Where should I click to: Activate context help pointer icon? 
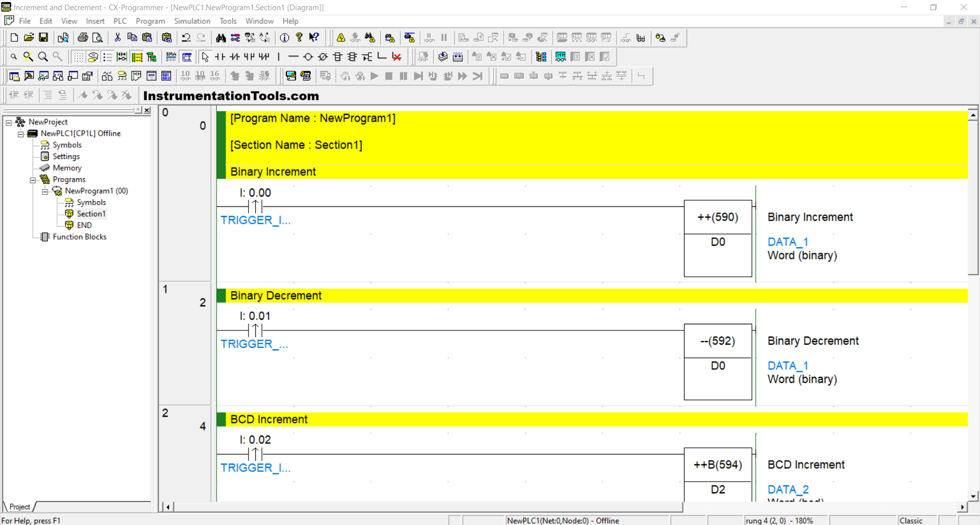(x=314, y=38)
